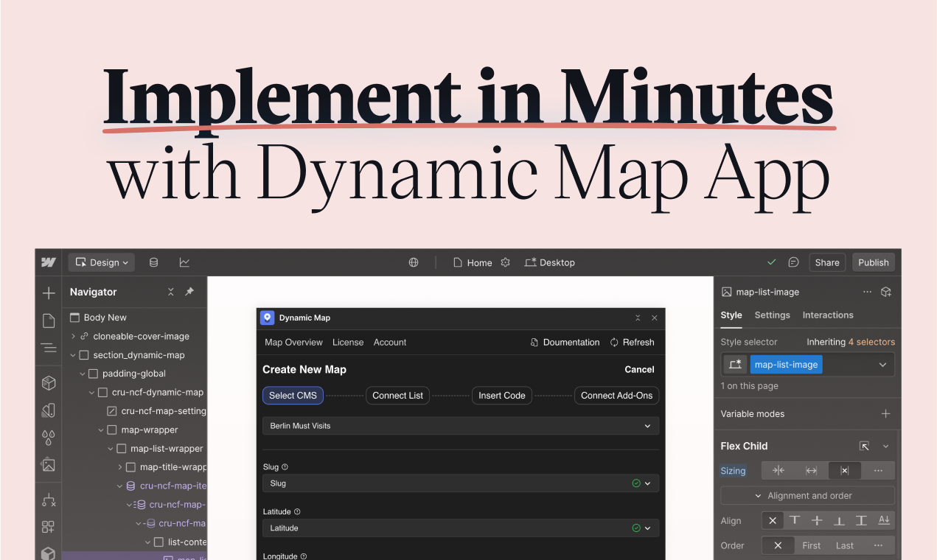Open Account in Dynamic Map

point(390,342)
